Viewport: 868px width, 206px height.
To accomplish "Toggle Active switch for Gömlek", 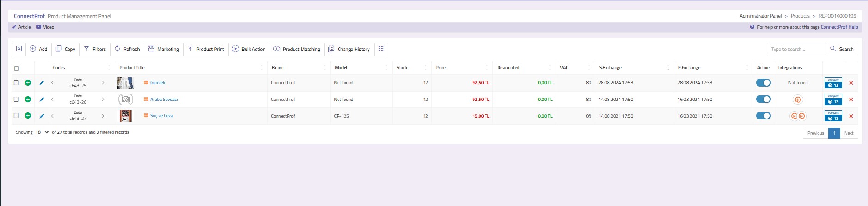I will pos(763,83).
